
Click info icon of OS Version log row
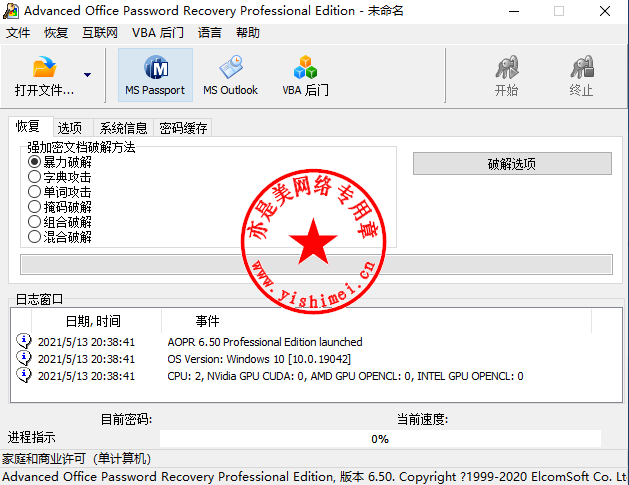click(24, 358)
